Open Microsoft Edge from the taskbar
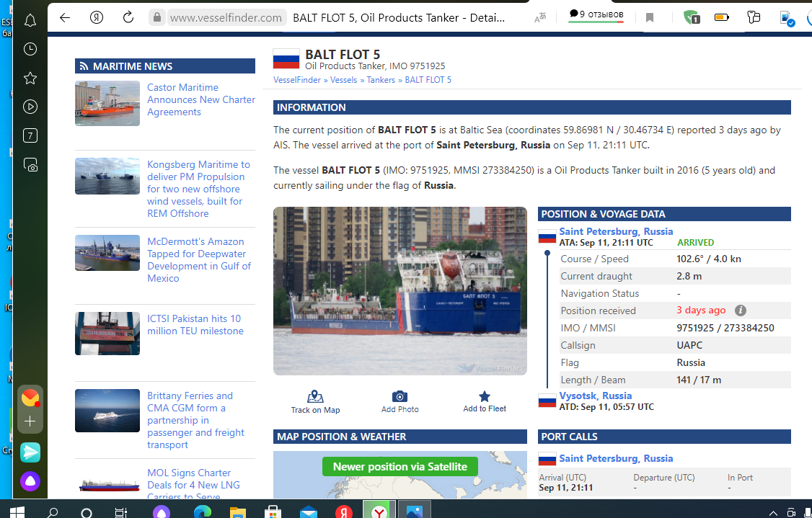812x518 pixels. click(x=203, y=512)
